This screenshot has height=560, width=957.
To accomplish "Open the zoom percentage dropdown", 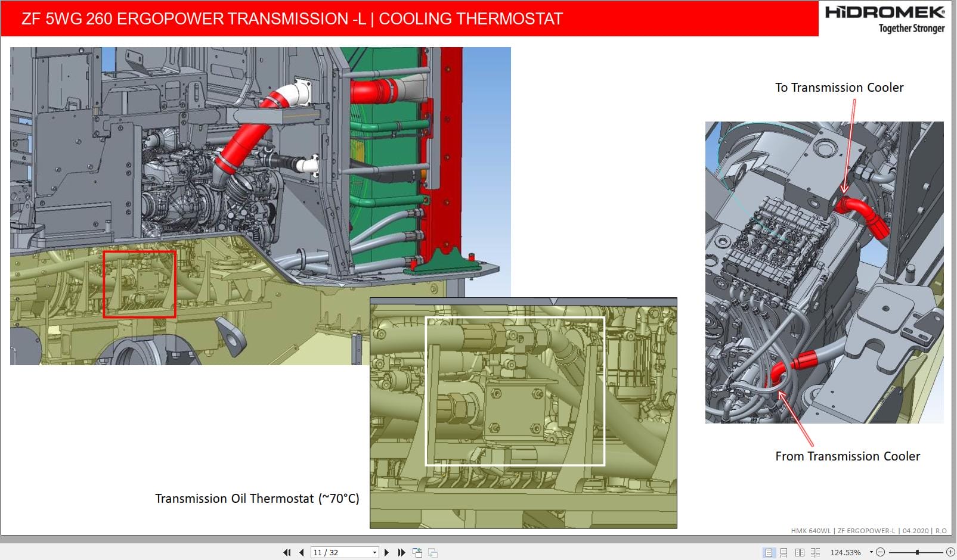I will pyautogui.click(x=871, y=552).
